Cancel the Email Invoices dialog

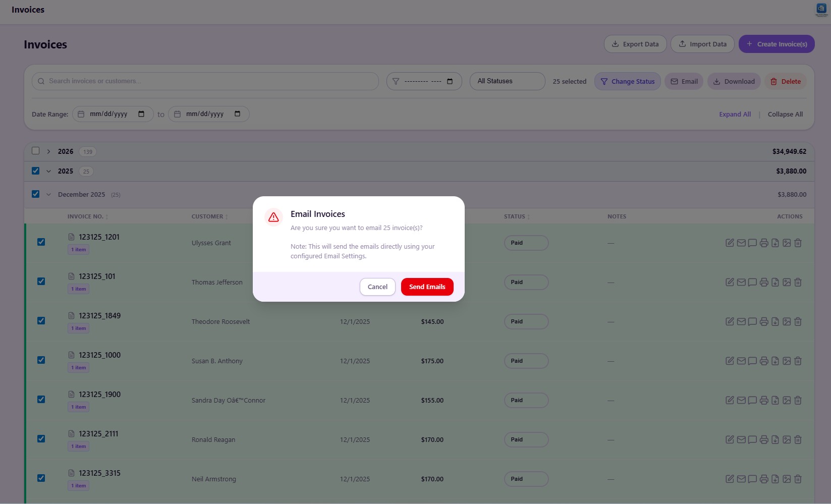tap(377, 287)
